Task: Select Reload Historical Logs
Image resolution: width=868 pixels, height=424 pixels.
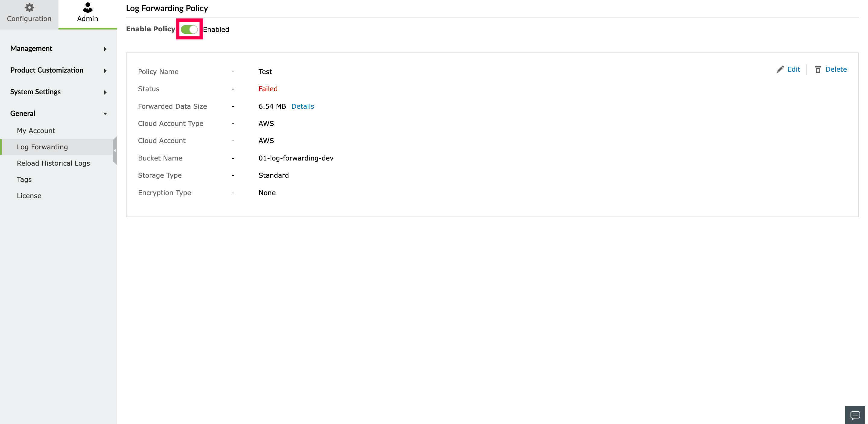Action: click(x=53, y=163)
